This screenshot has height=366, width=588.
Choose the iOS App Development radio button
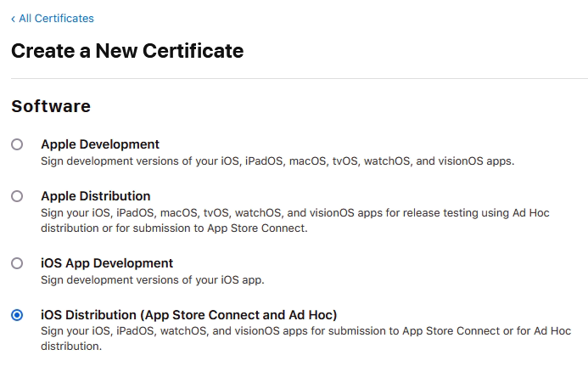coord(17,263)
